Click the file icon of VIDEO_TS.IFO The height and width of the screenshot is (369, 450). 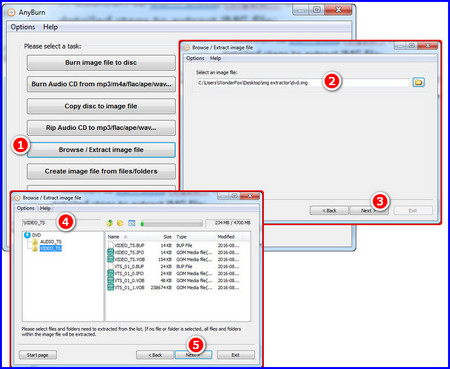110,252
